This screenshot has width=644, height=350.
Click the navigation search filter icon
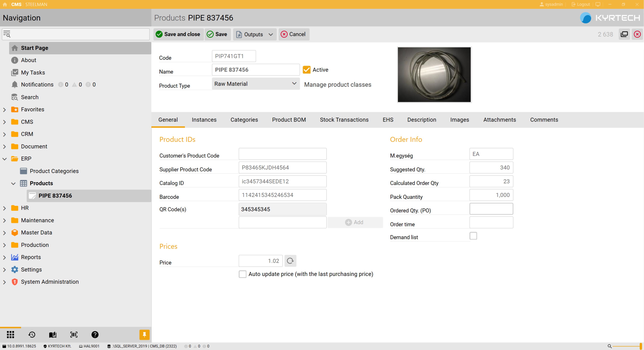[7, 34]
